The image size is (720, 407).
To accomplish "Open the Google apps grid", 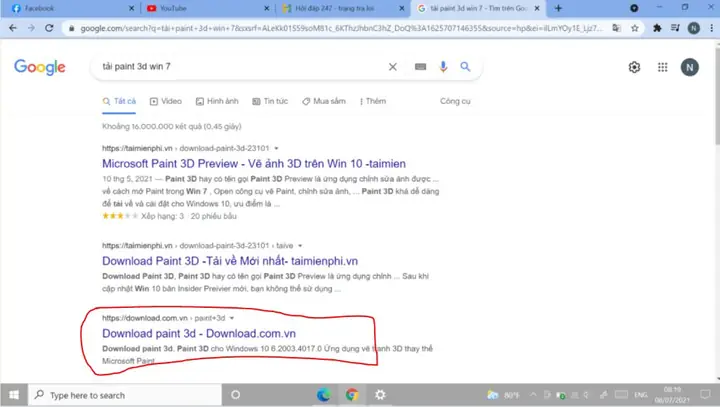I will pos(662,67).
